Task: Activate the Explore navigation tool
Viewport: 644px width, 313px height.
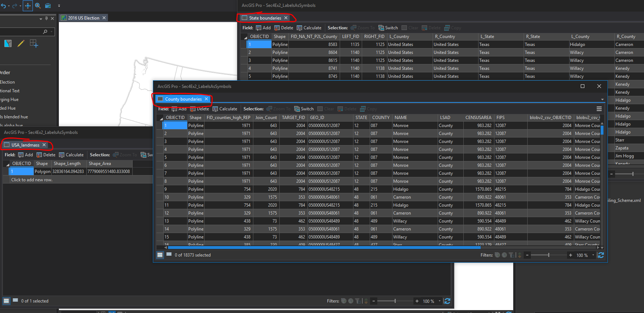Action: coord(28,6)
